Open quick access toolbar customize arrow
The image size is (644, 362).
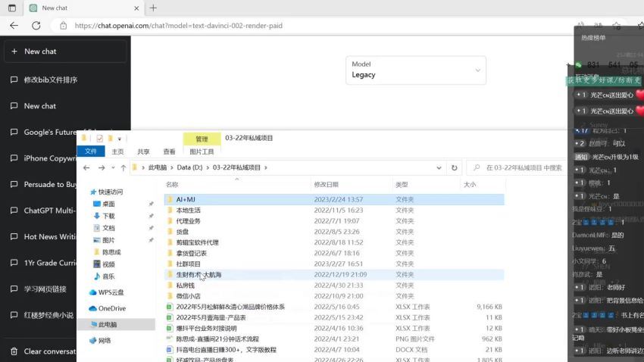tap(120, 139)
